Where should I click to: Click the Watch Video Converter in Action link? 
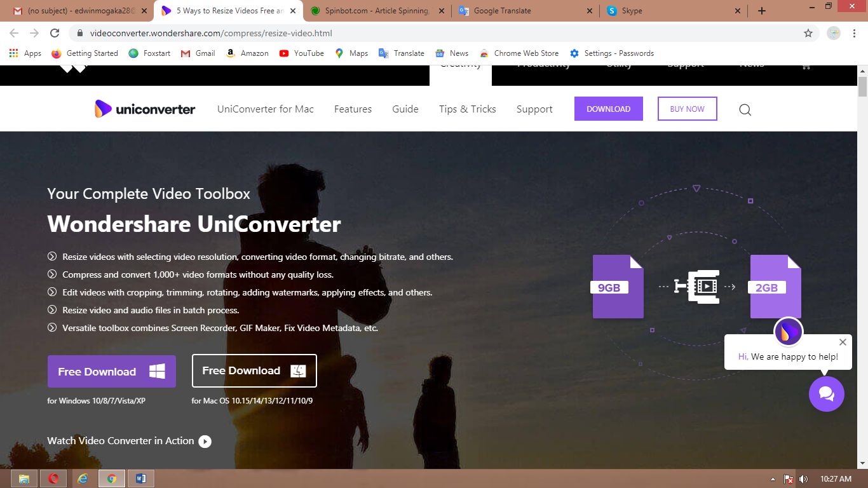[121, 441]
